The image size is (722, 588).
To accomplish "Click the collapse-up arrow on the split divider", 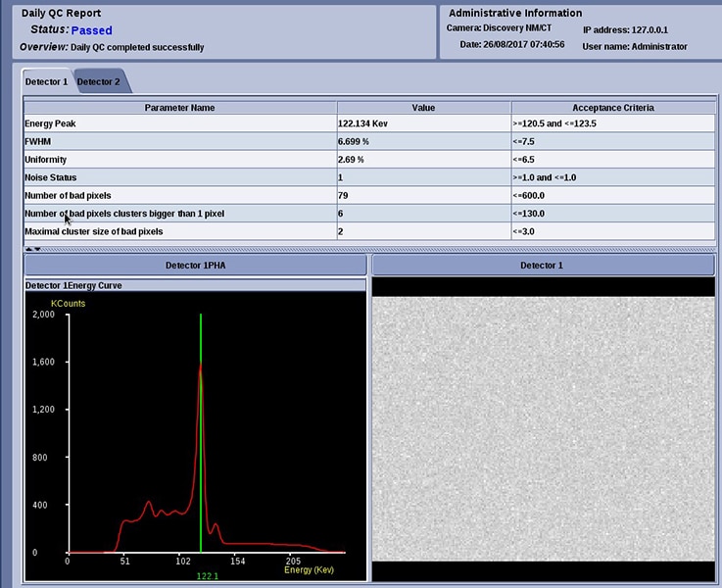I will pyautogui.click(x=28, y=249).
